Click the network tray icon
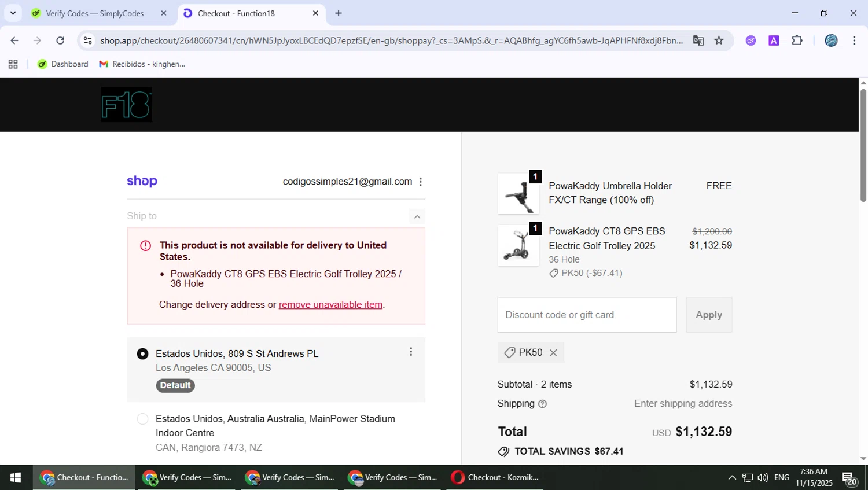 pyautogui.click(x=748, y=478)
